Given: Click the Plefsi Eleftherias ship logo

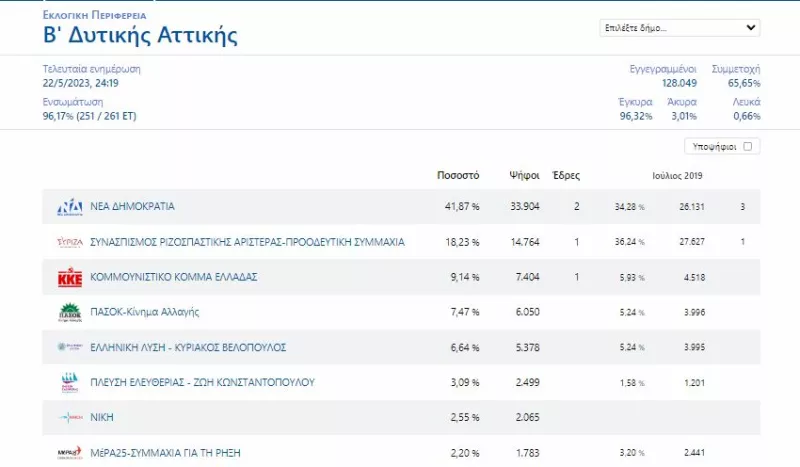Looking at the screenshot, I should click(x=69, y=382).
